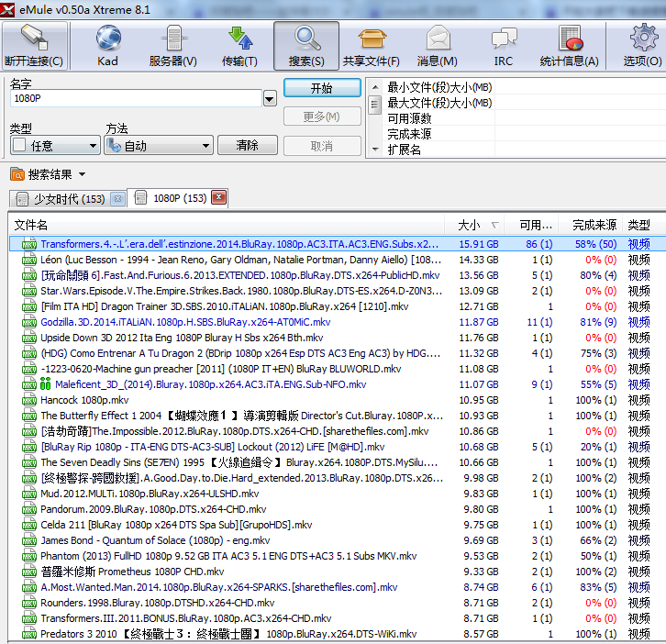Select the Predators 3 2010 file row
This screenshot has width=666, height=644.
tap(338, 634)
